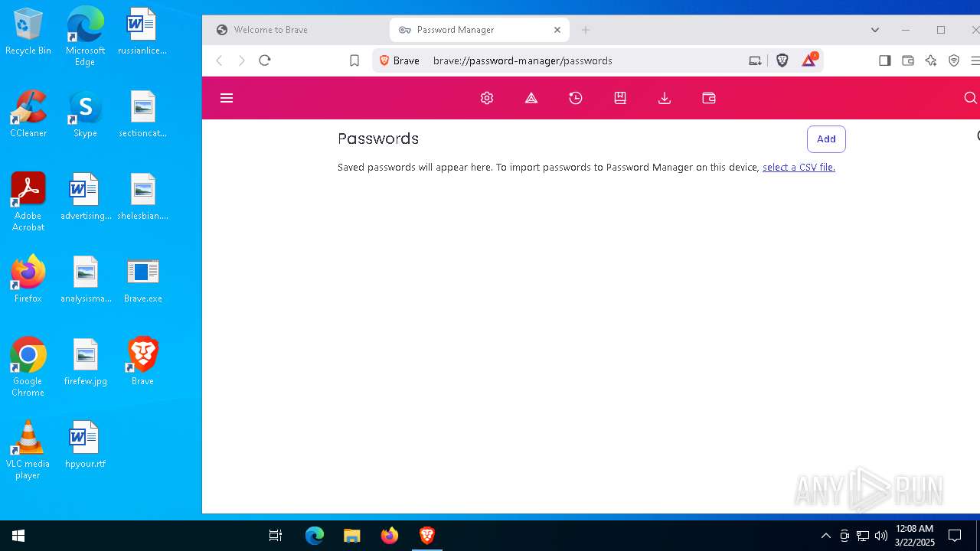
Task: Open network status in system tray
Action: coord(863,536)
